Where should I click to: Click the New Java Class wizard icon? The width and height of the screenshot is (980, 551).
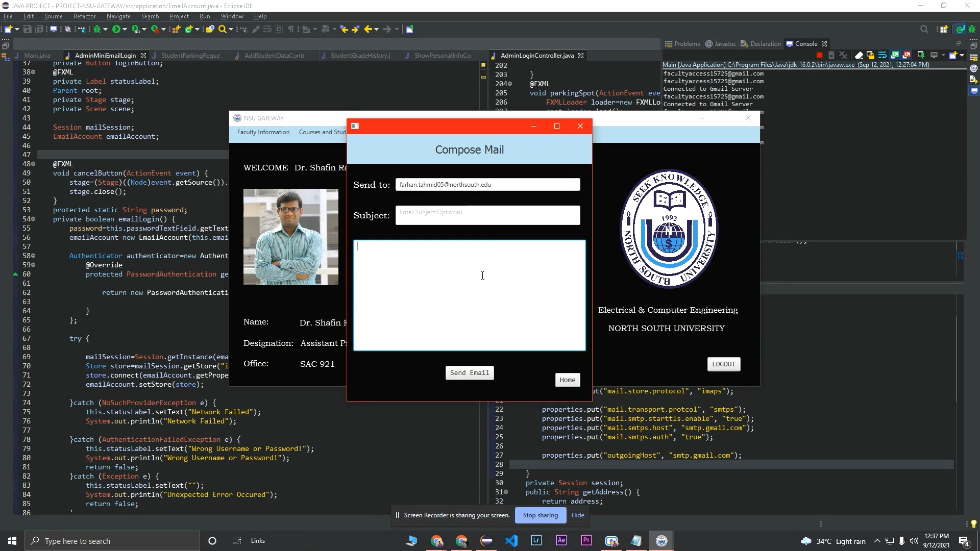pyautogui.click(x=188, y=29)
